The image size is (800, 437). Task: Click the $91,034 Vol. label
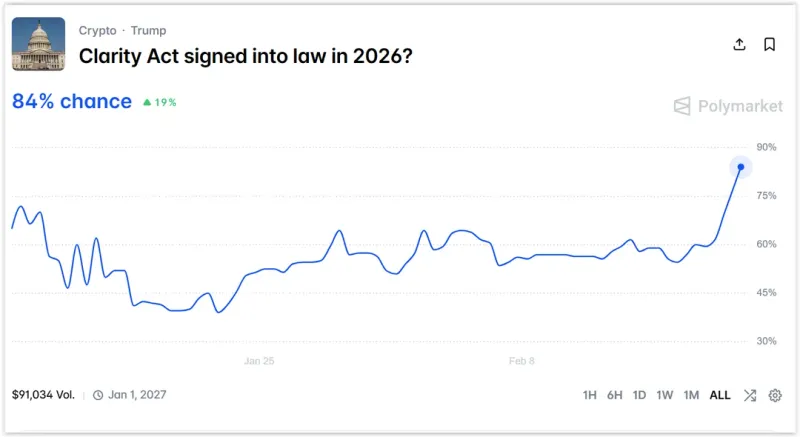click(43, 395)
